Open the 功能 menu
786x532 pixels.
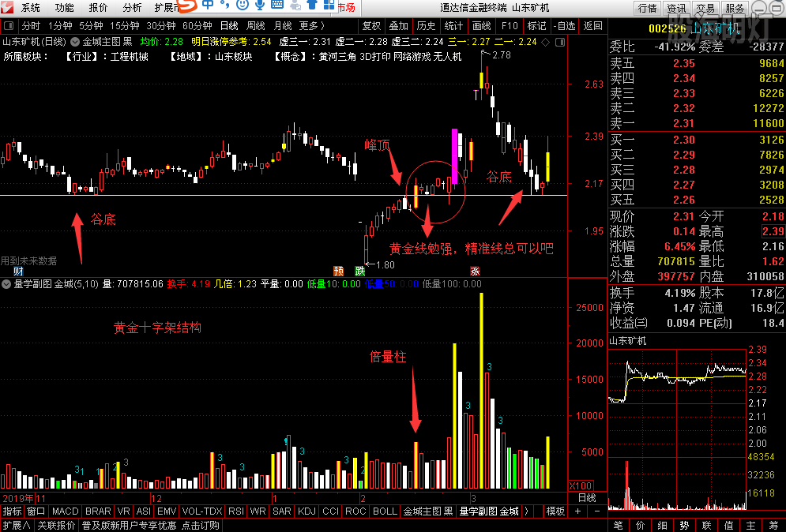click(x=64, y=8)
